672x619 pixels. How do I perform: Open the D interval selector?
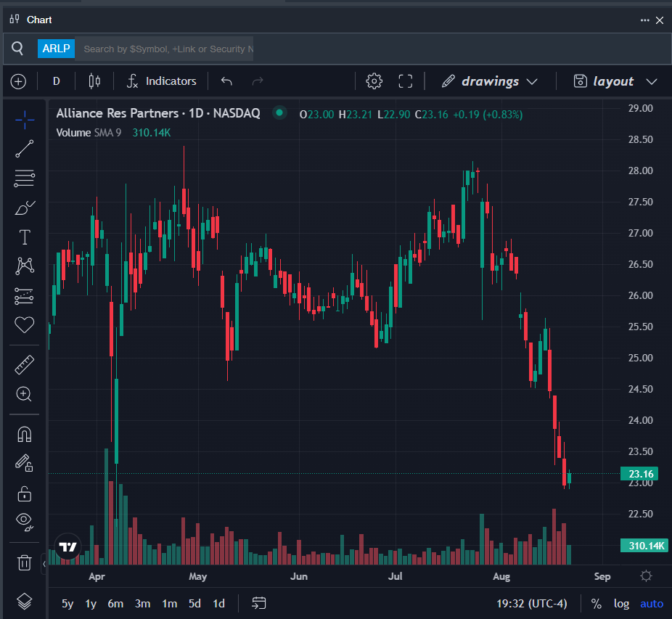click(56, 81)
